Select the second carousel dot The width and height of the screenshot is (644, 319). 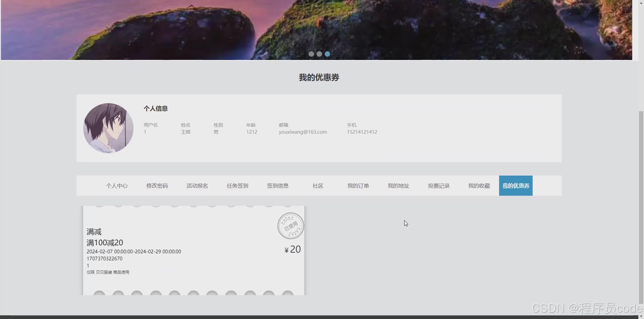point(319,54)
